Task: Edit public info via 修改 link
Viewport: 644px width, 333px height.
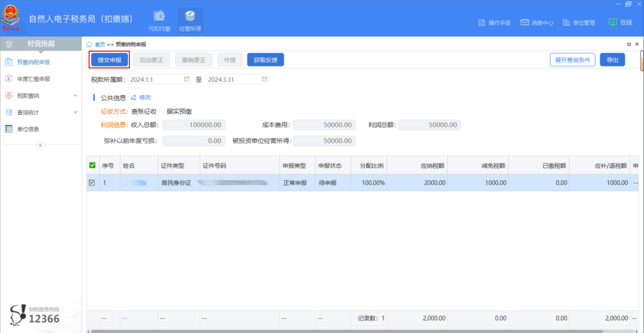Action: click(x=141, y=98)
